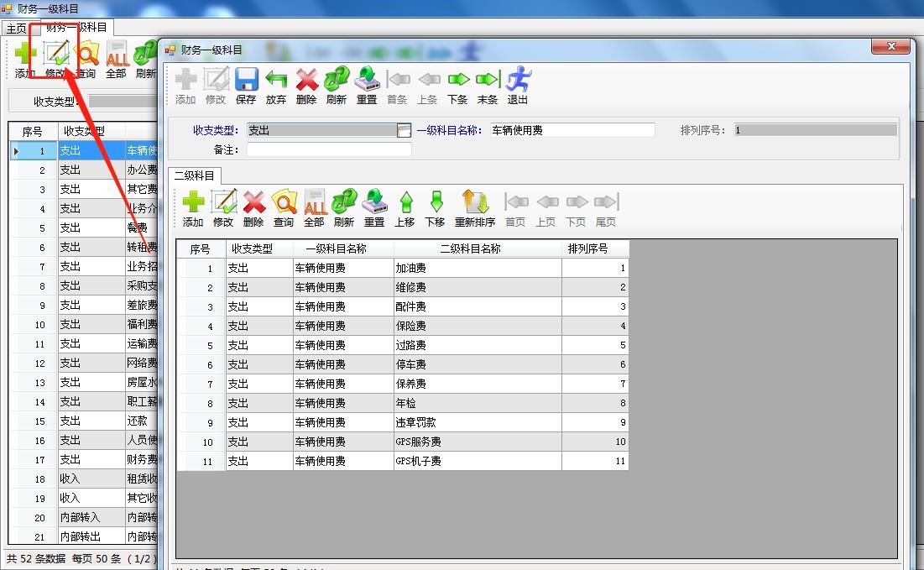Image resolution: width=924 pixels, height=570 pixels.
Task: Click 排列序号 column header
Action: point(595,248)
